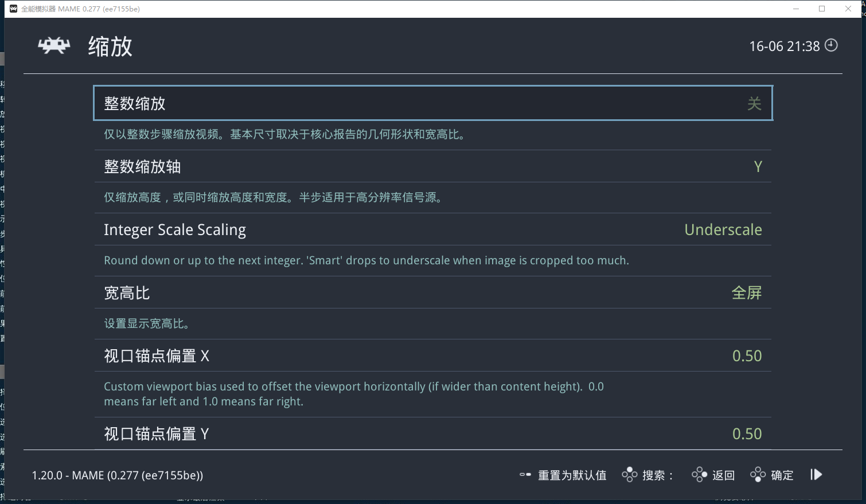Adjust the viewport anchor bias X 0.50 value
This screenshot has height=504, width=866.
[747, 356]
